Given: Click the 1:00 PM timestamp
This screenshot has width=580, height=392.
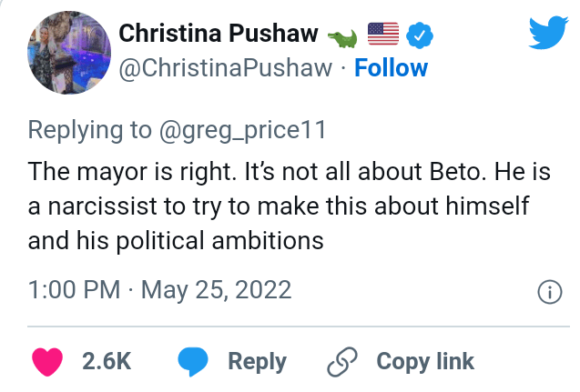Looking at the screenshot, I should tap(74, 290).
